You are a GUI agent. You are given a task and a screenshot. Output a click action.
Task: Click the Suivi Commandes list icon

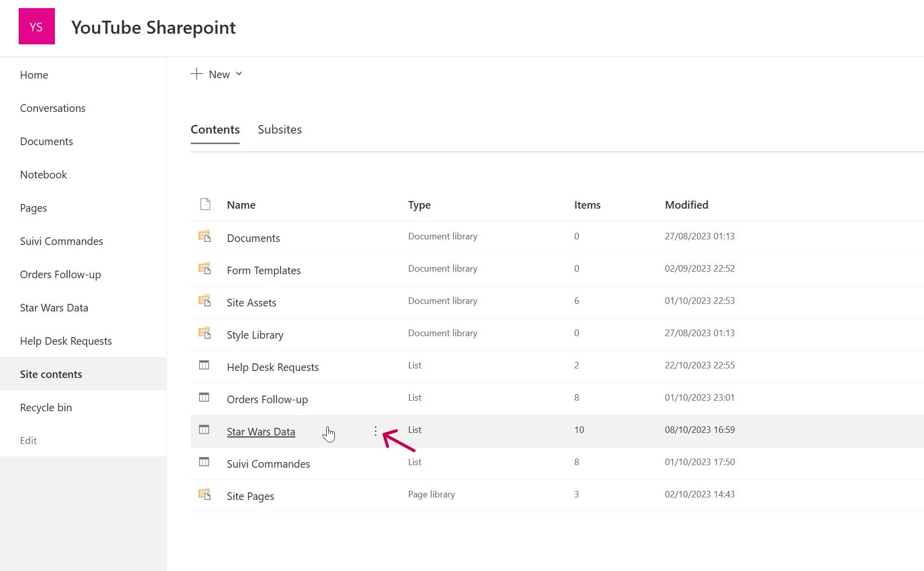[204, 462]
